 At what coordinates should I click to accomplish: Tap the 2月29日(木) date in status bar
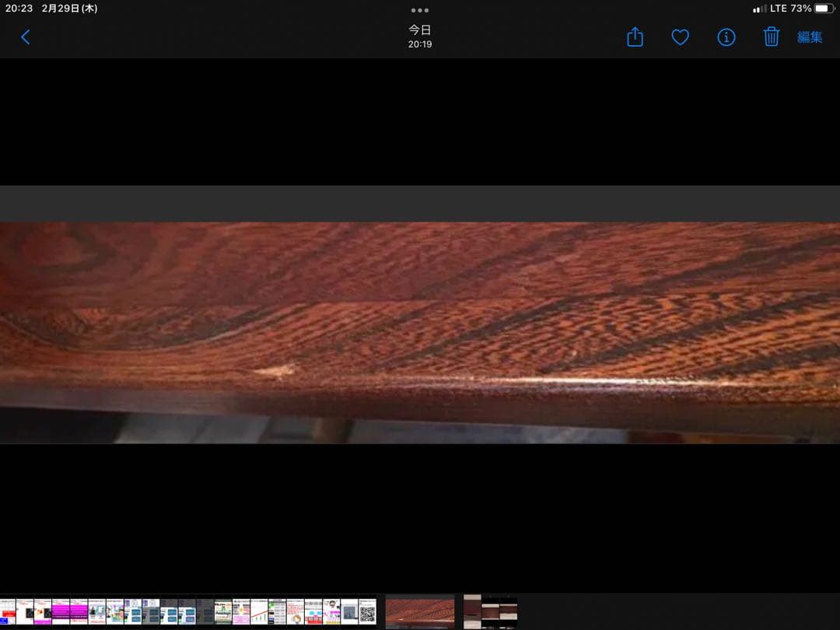click(70, 9)
